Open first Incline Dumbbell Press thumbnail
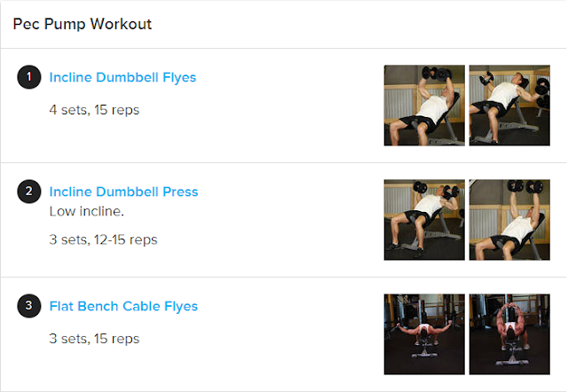Viewport: 568px width, 392px height. click(424, 219)
